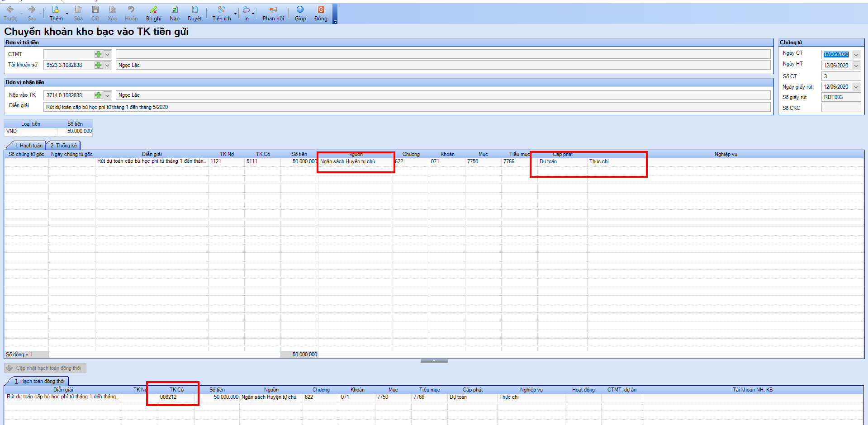Open the Ngày CT date dropdown
The width and height of the screenshot is (868, 425).
[x=856, y=55]
